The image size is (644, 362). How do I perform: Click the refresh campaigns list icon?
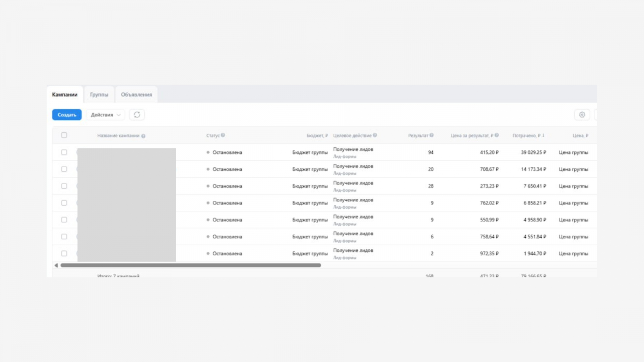click(137, 115)
